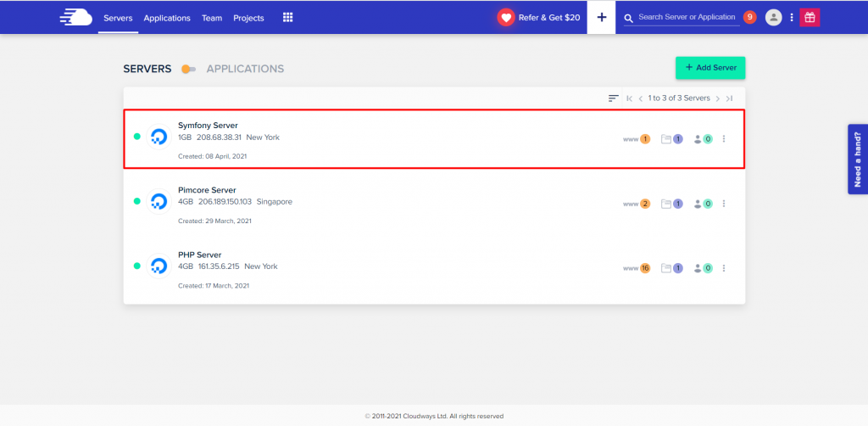Open Symfony Server three-dot options menu
The image size is (868, 426).
coord(724,139)
